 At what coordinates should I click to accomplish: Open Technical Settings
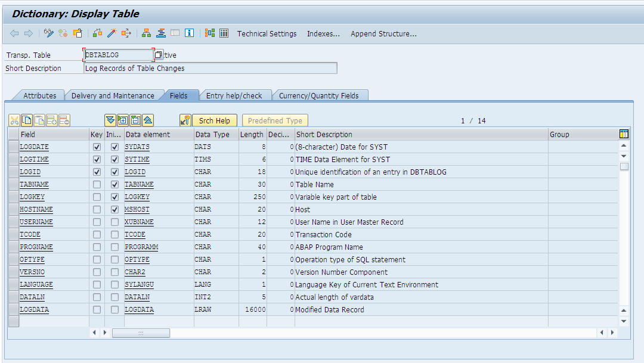pos(267,34)
